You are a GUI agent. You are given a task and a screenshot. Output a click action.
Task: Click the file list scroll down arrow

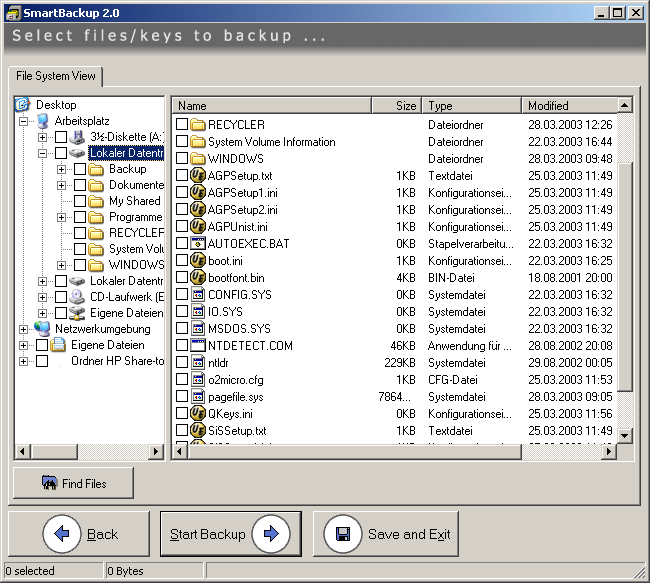(x=625, y=435)
